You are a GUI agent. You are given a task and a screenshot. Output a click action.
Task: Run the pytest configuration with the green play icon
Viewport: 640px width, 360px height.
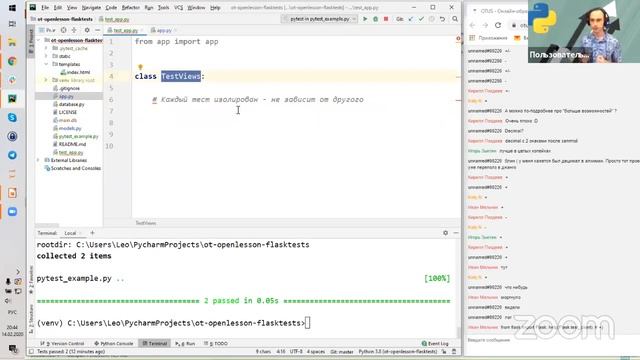point(365,19)
